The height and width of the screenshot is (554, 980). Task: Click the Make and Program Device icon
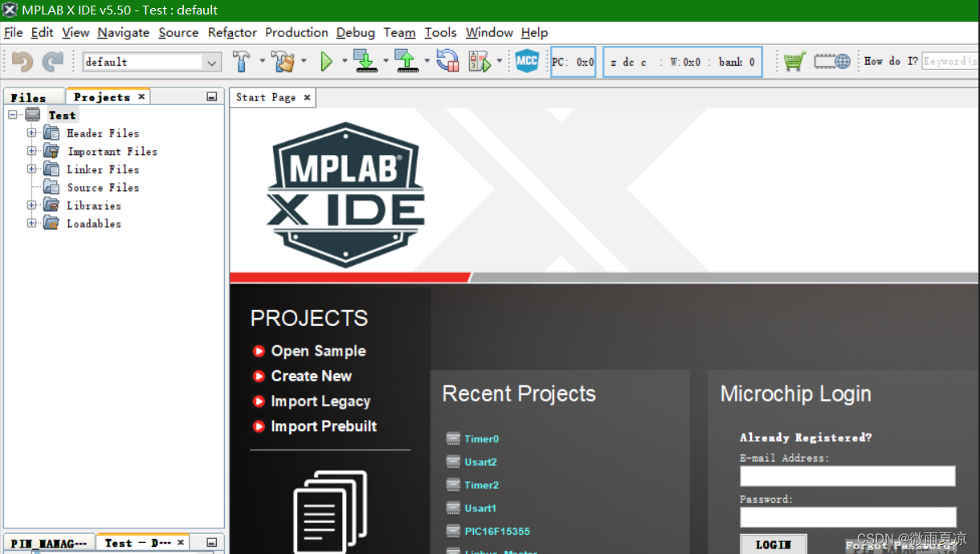[x=366, y=61]
